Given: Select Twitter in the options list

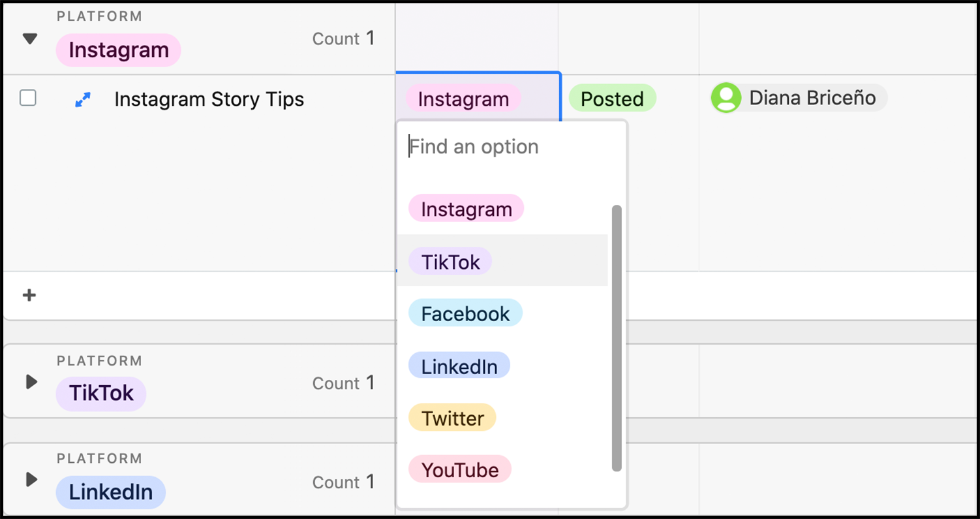Looking at the screenshot, I should 452,417.
